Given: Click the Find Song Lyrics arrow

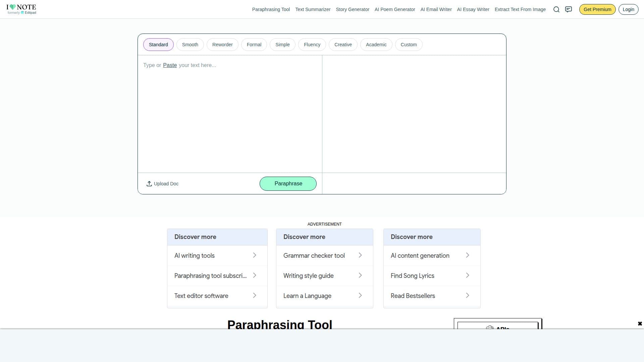Looking at the screenshot, I should pos(468,276).
